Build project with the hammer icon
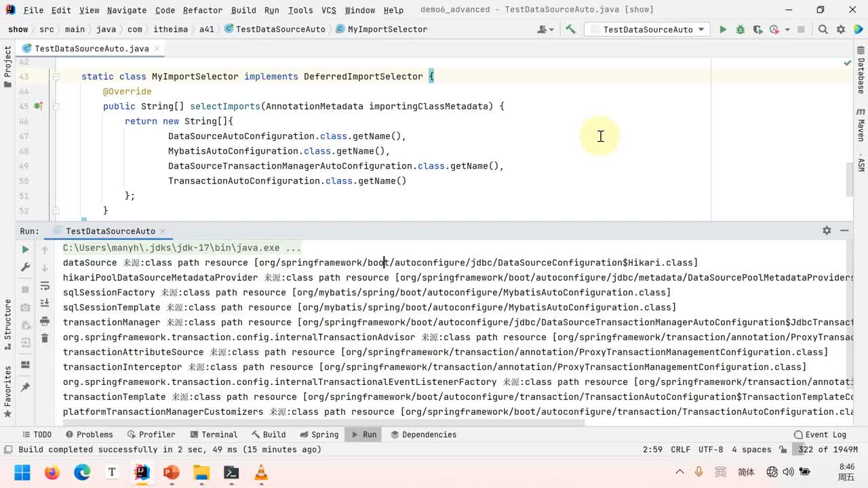 (x=570, y=29)
